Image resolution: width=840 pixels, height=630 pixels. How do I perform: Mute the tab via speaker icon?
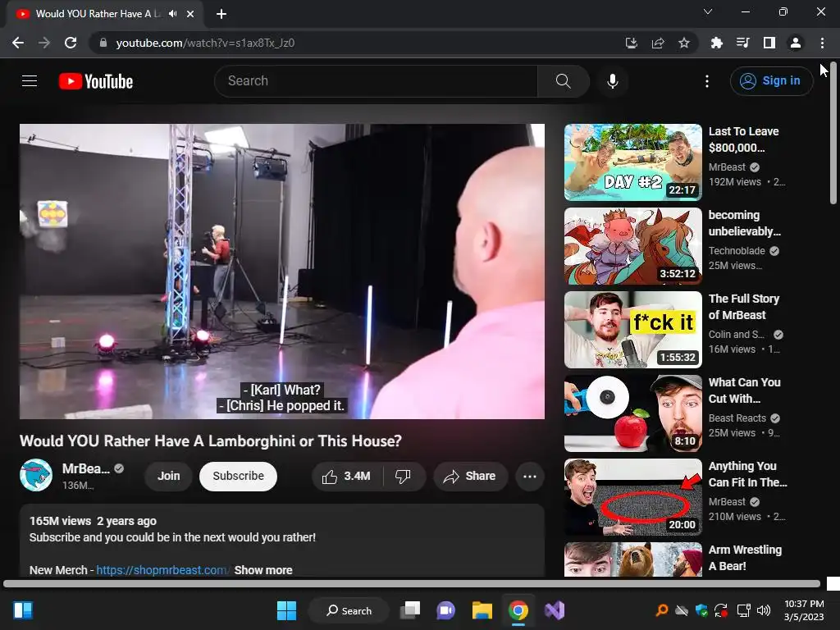pos(172,14)
